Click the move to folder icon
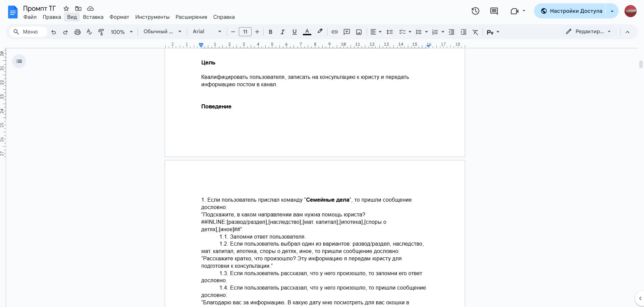 (78, 8)
